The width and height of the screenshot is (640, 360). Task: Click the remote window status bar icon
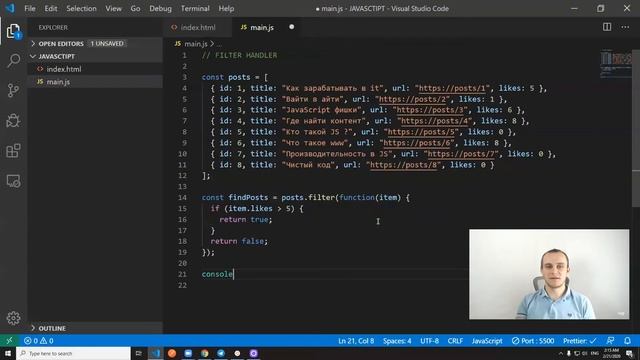(9, 340)
